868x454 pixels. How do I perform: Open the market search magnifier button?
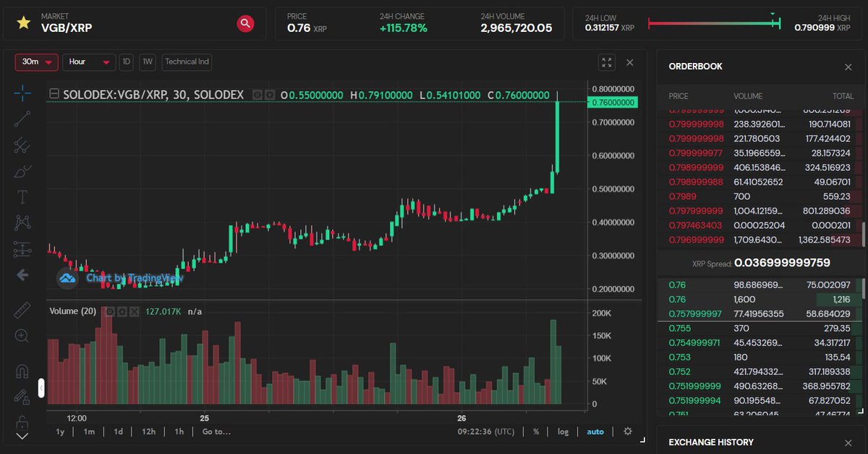246,23
